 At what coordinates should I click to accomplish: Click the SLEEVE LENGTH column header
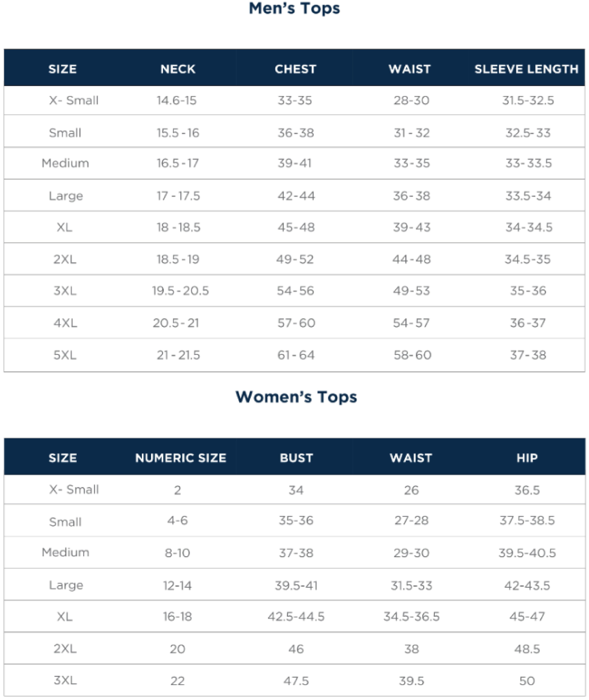coord(526,69)
